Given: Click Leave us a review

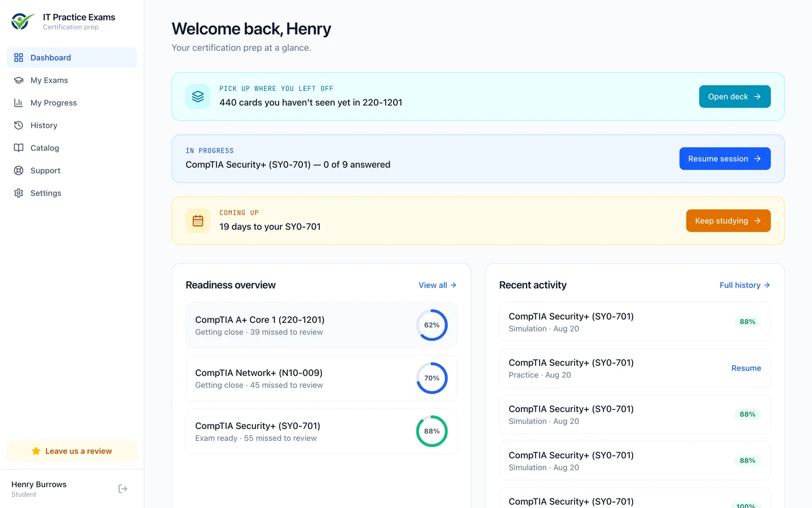Looking at the screenshot, I should tap(72, 451).
